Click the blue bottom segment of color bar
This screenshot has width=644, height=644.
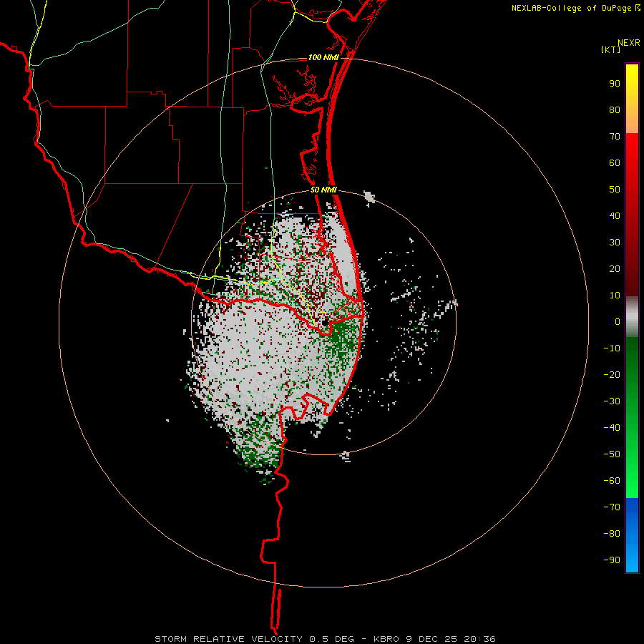pyautogui.click(x=632, y=535)
